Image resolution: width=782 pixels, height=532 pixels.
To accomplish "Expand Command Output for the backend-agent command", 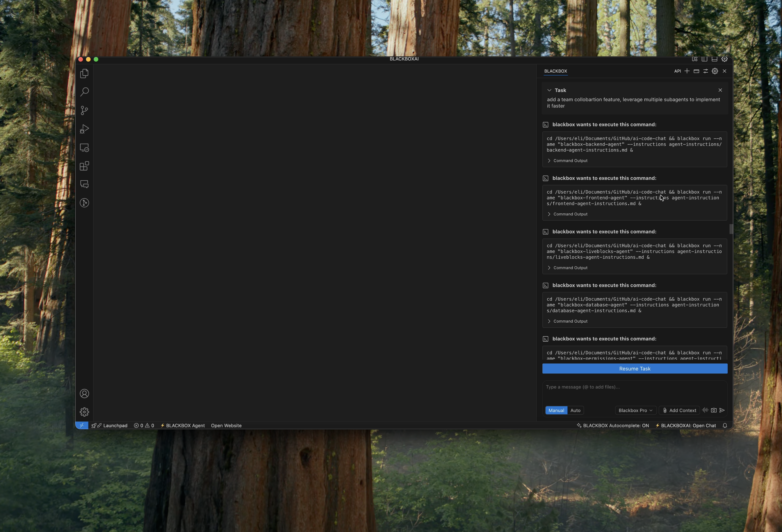I will click(x=570, y=161).
